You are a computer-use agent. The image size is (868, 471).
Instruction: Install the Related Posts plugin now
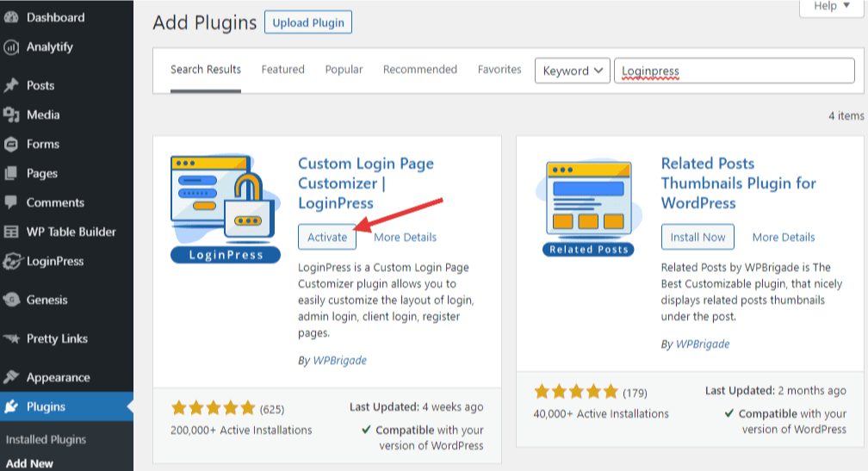coord(697,237)
